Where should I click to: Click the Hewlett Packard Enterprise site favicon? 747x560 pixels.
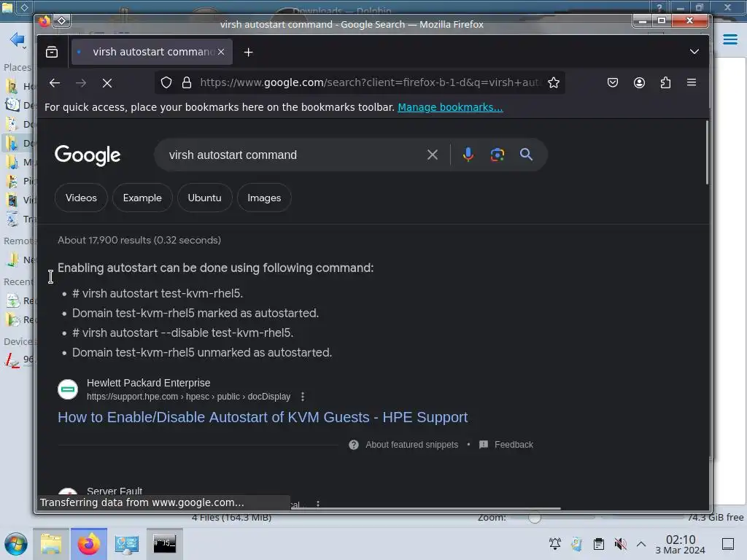coord(68,389)
